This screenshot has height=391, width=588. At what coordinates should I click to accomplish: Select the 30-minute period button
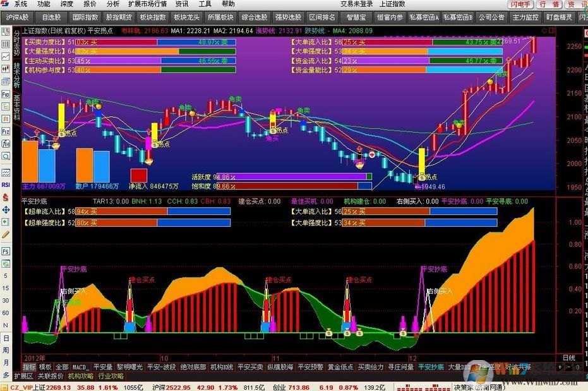[6, 301]
